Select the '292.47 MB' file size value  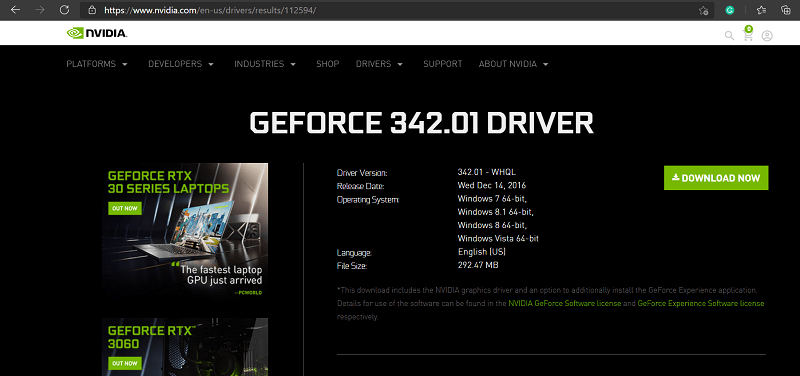pos(478,265)
